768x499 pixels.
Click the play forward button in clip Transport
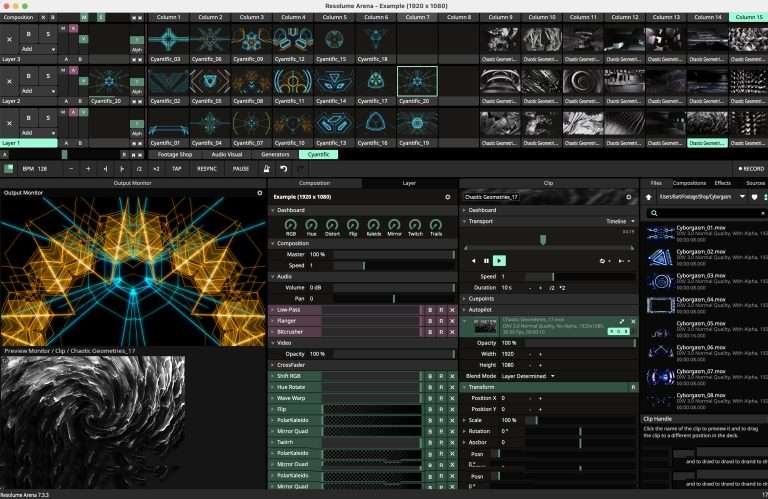499,261
